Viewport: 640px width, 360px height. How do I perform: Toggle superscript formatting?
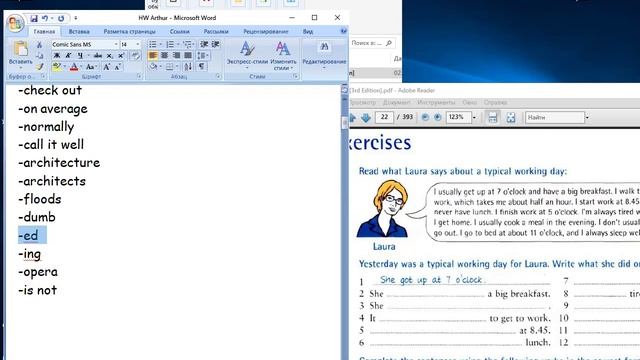(121, 56)
